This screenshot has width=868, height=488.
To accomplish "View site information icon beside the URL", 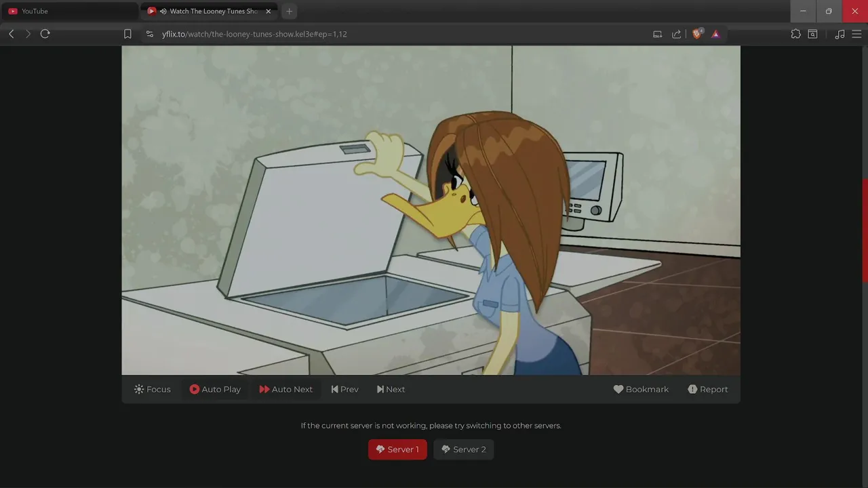I will (150, 34).
